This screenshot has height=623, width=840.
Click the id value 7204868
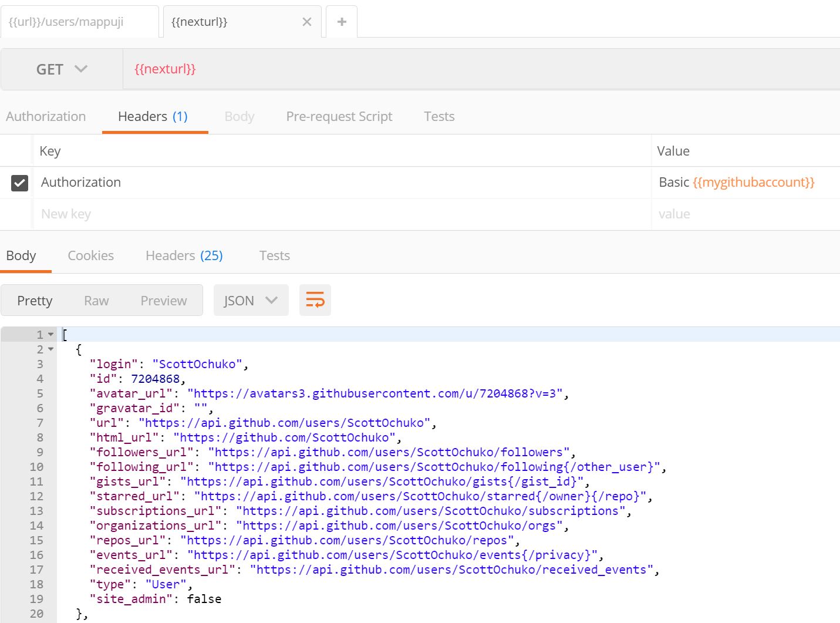click(x=155, y=379)
